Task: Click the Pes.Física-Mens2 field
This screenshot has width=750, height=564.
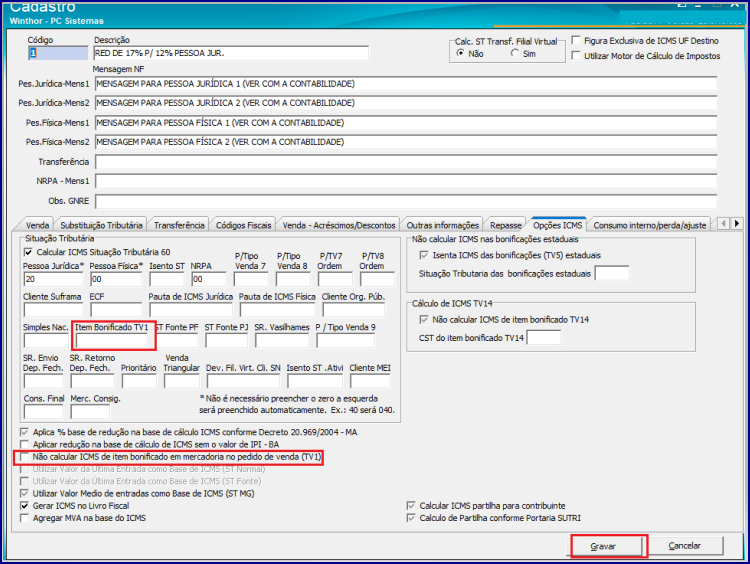Action: point(406,142)
